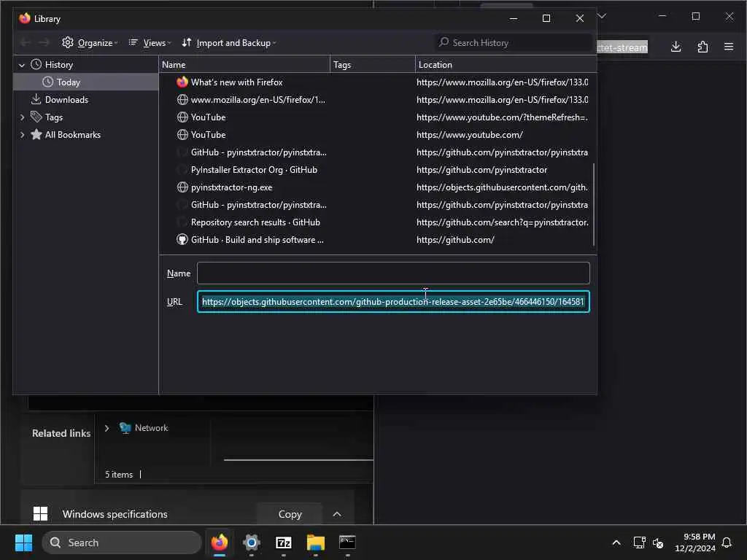Open Import and Backup menu
The width and height of the screenshot is (747, 560).
229,43
